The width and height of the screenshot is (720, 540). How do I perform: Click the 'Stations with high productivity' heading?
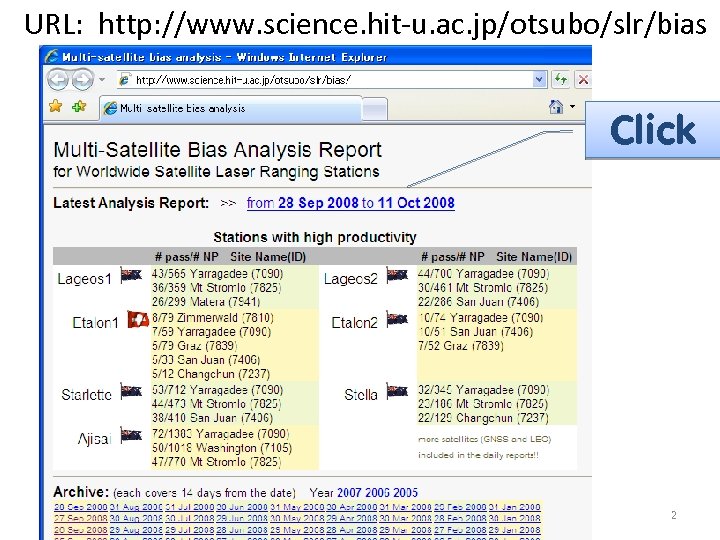click(x=315, y=237)
